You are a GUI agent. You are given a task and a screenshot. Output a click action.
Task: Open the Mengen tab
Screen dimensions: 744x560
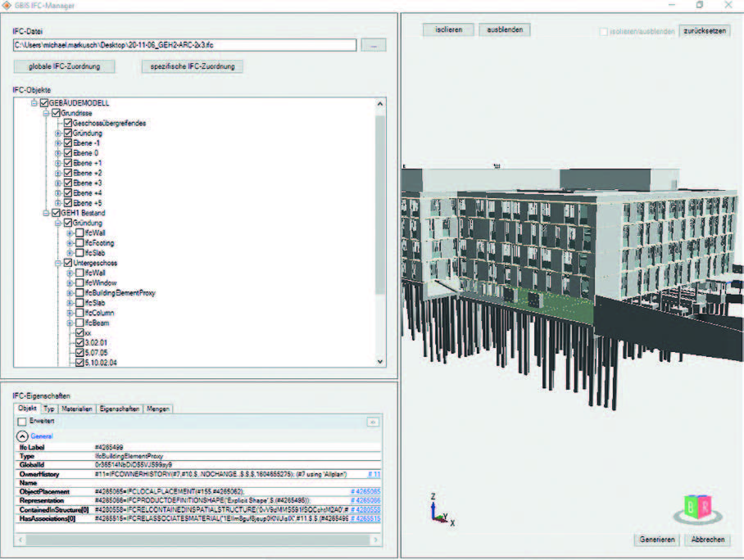pyautogui.click(x=158, y=409)
